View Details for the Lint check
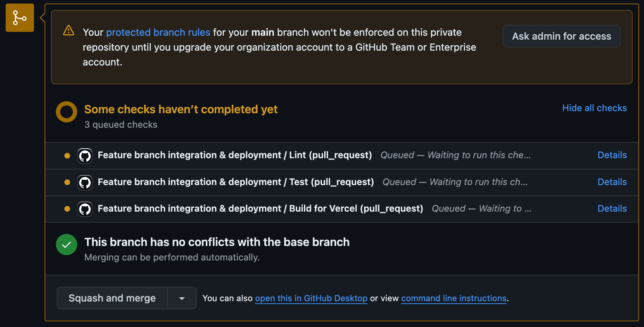The width and height of the screenshot is (644, 327). click(612, 155)
